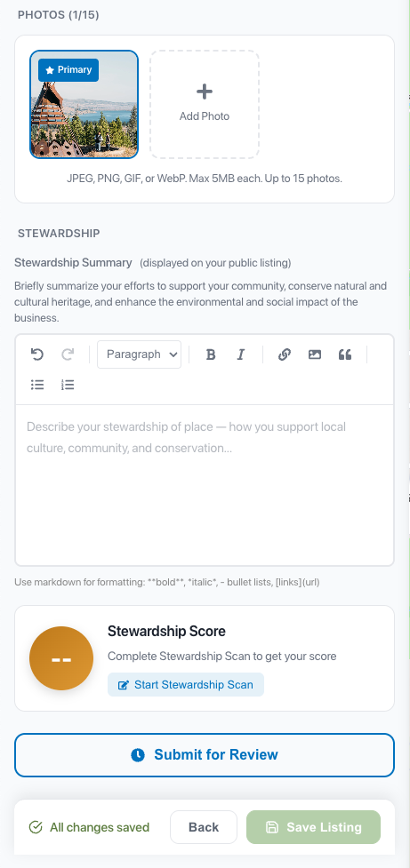The width and height of the screenshot is (410, 868).
Task: Click the Primary star badge
Action: tap(68, 70)
